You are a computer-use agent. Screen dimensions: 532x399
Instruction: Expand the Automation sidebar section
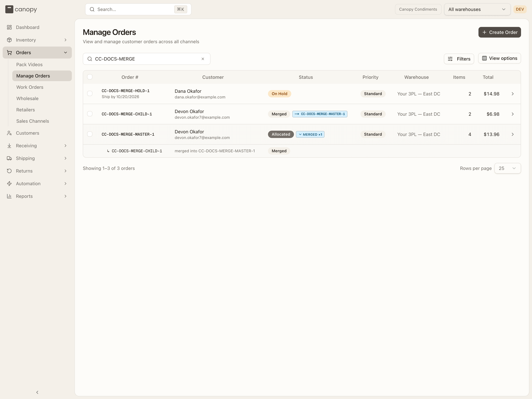(37, 184)
